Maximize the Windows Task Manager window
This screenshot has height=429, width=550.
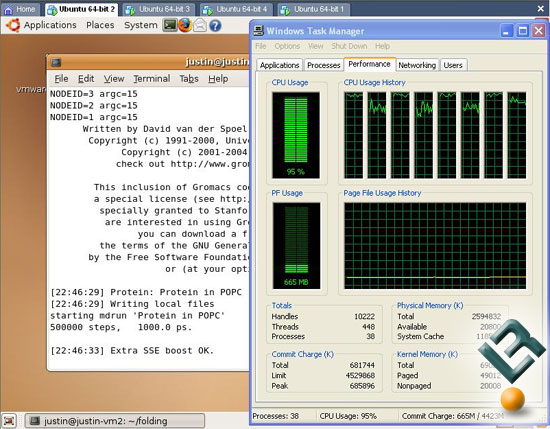[523, 31]
